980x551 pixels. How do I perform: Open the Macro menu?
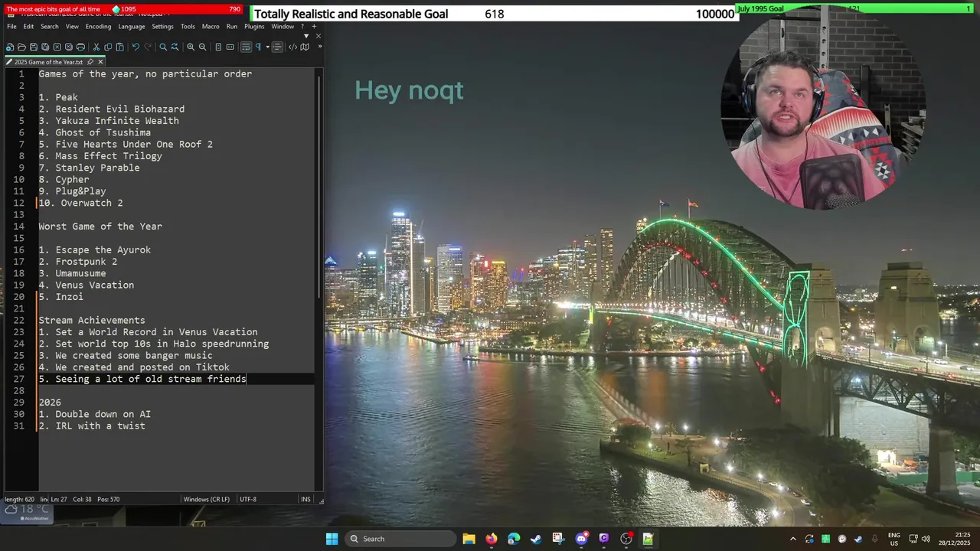(x=211, y=26)
